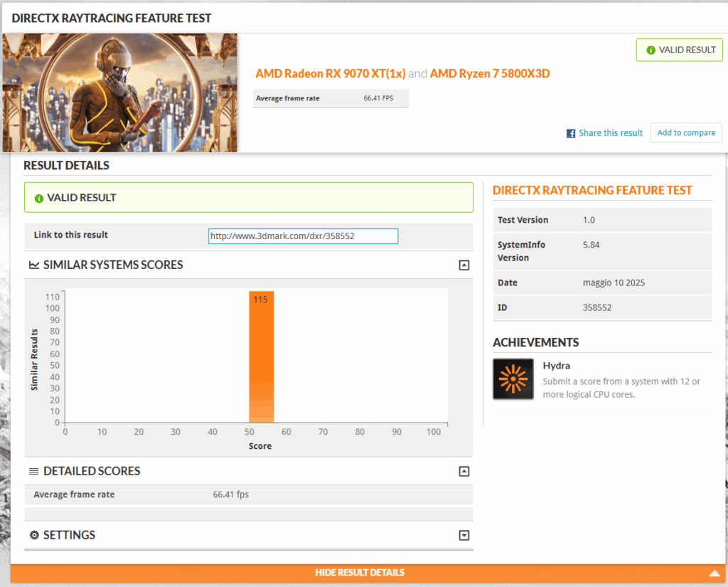Click the Hydra achievement icon
The width and height of the screenshot is (728, 587).
pyautogui.click(x=513, y=379)
